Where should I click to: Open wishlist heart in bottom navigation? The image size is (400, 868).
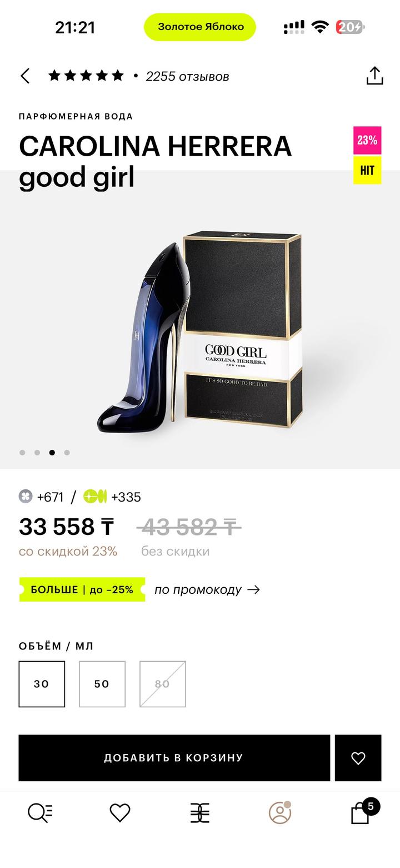point(119,813)
